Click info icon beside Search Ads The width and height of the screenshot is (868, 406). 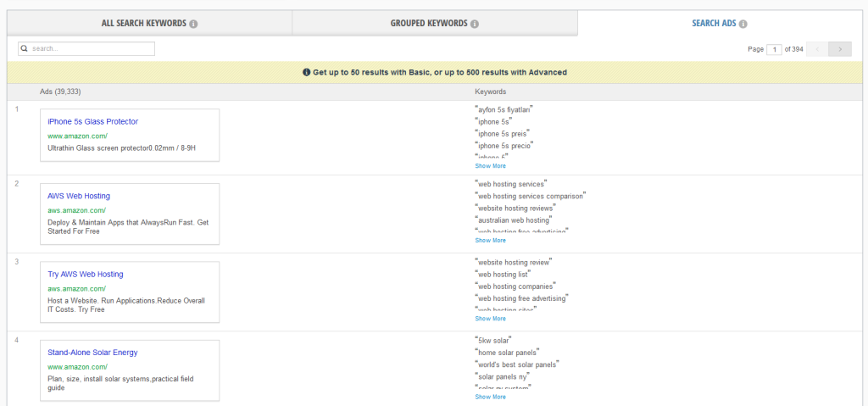743,24
